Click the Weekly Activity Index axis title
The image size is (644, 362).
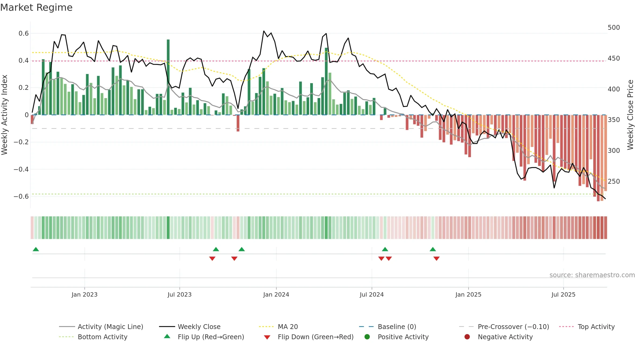pos(5,115)
